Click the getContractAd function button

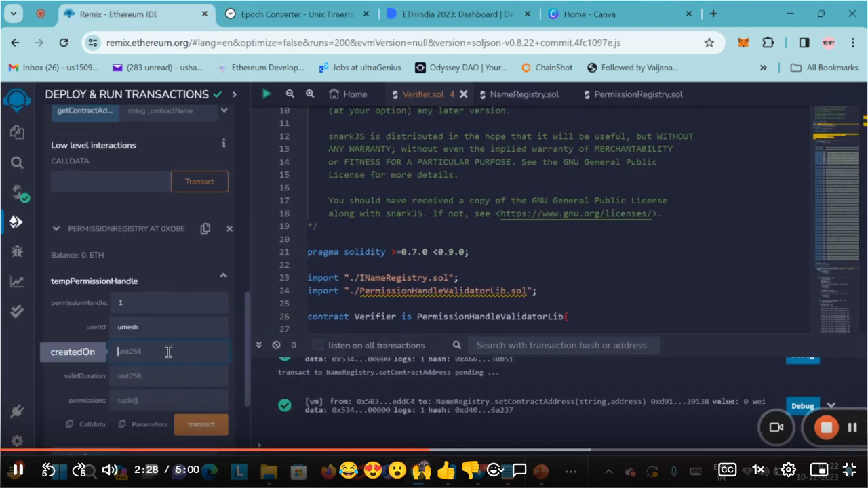(x=85, y=110)
